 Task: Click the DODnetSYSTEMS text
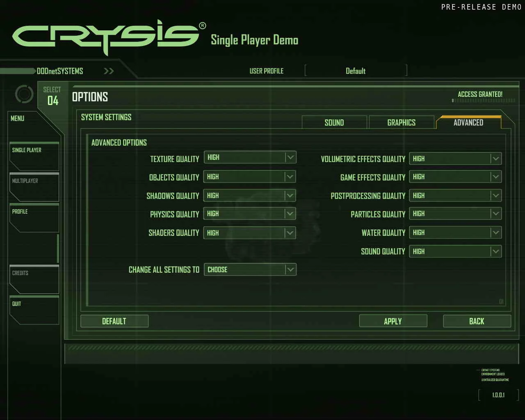pos(60,71)
